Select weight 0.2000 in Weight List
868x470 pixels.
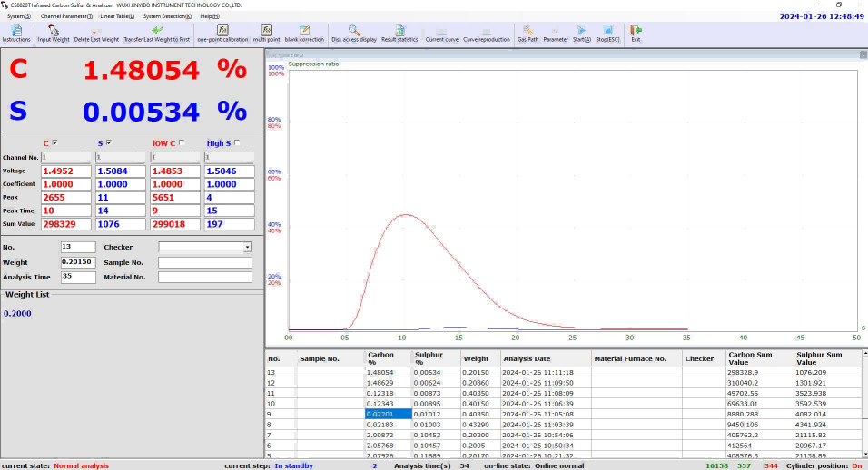coord(18,314)
